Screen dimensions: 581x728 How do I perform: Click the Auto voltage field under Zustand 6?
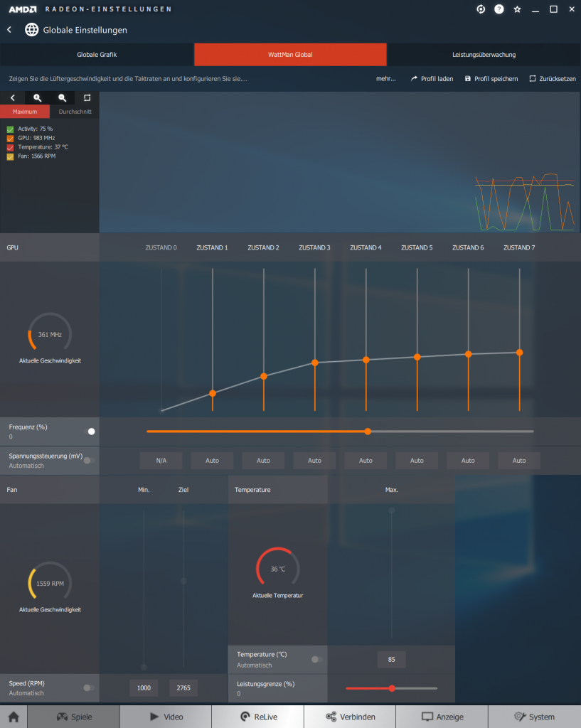[468, 461]
